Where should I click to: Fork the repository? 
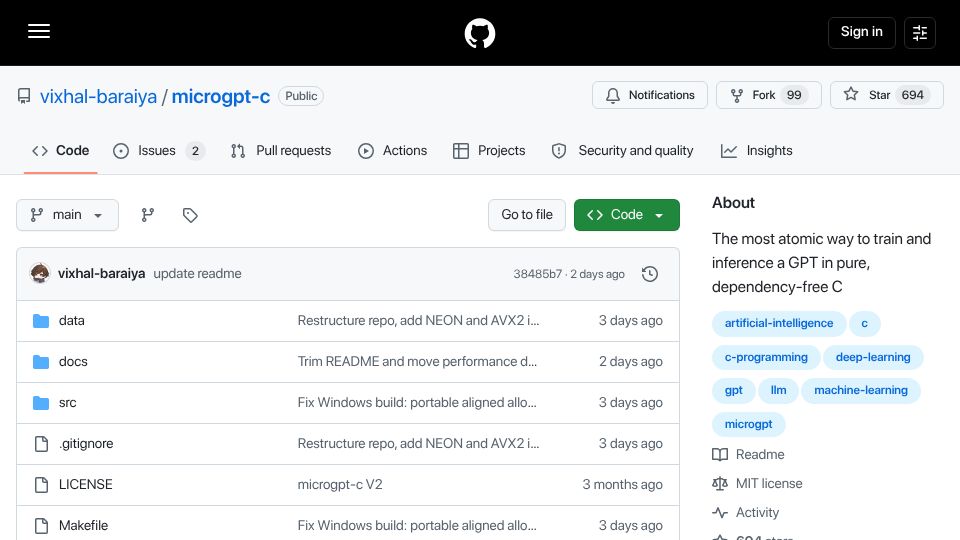(x=768, y=95)
